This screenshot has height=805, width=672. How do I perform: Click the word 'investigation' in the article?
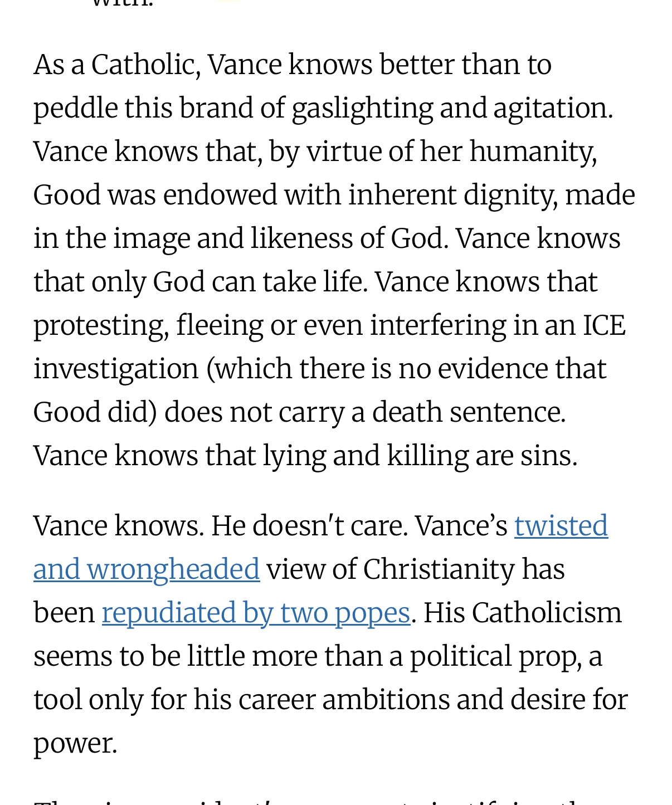click(116, 369)
